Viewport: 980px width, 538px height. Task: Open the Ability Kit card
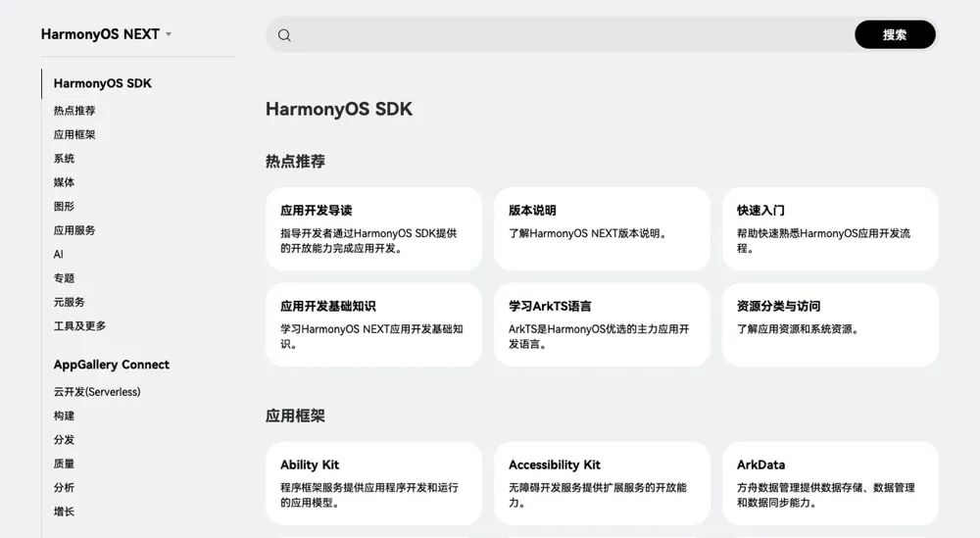373,483
